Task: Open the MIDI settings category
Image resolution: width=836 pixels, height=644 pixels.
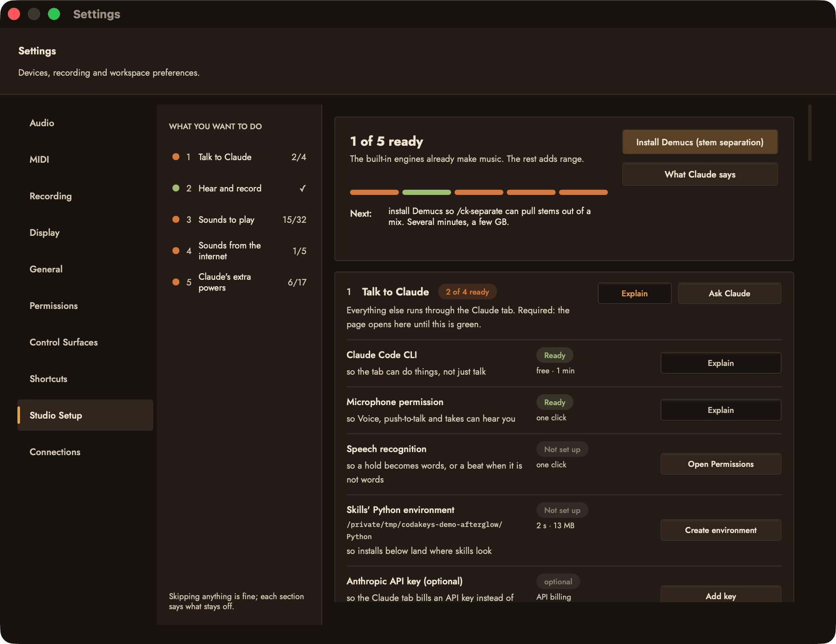Action: (x=85, y=159)
